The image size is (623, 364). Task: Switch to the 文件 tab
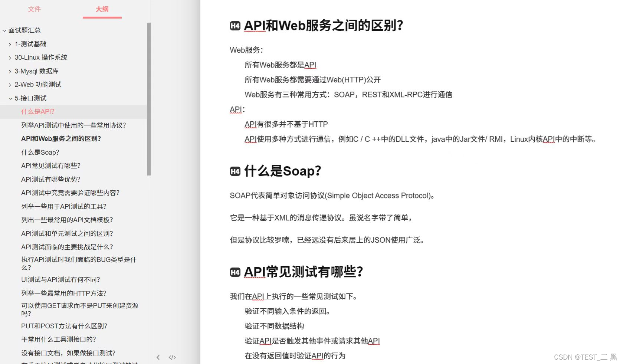coord(34,9)
